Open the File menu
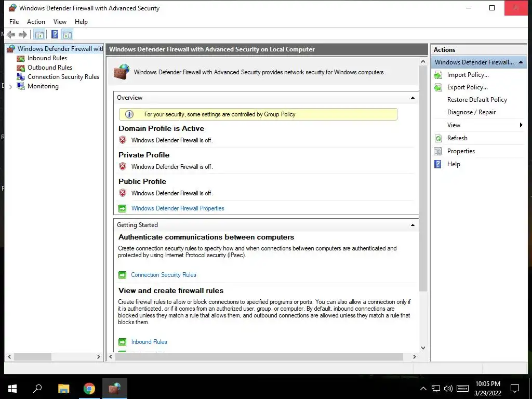Screen dimensions: 532x399 [x=14, y=22]
